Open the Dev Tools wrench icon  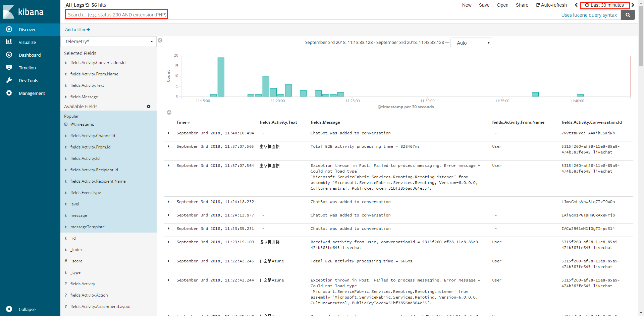coord(9,80)
